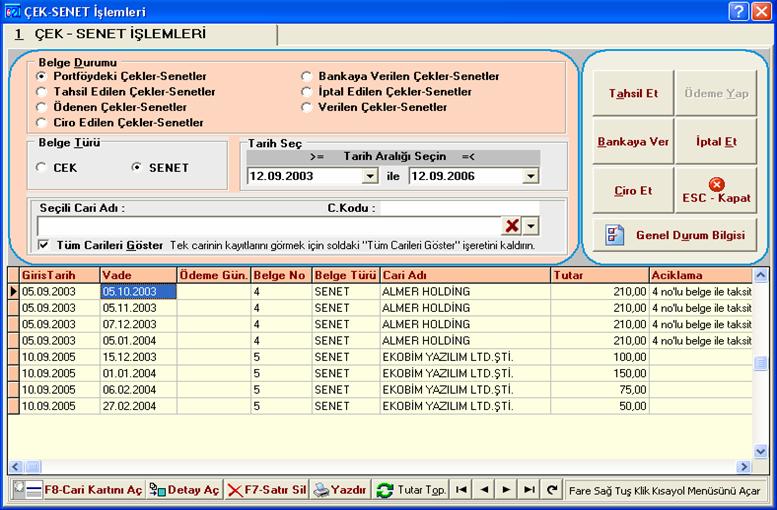The height and width of the screenshot is (510, 777).
Task: Delete row with F7-Satır Sil
Action: pyautogui.click(x=267, y=490)
